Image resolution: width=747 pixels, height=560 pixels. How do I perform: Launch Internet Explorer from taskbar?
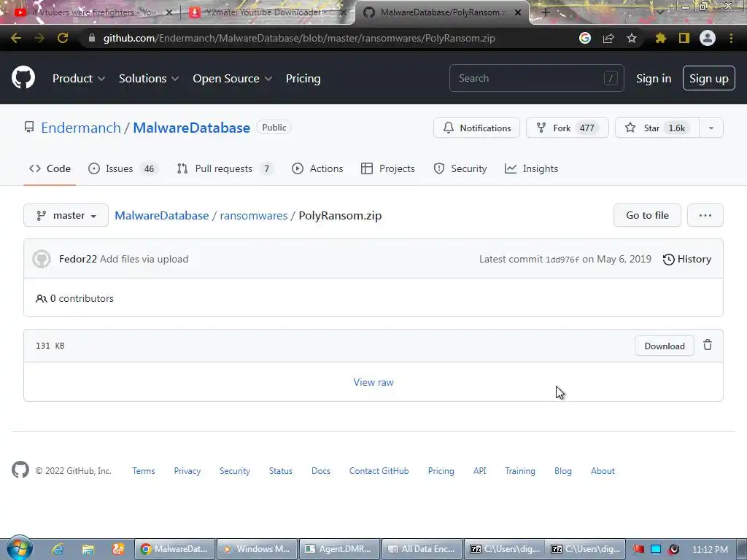pos(58,549)
